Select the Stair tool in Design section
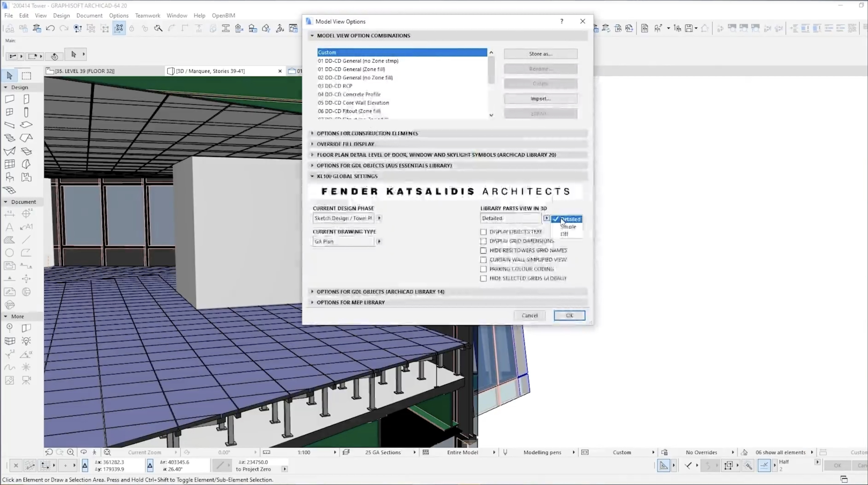 coord(10,138)
